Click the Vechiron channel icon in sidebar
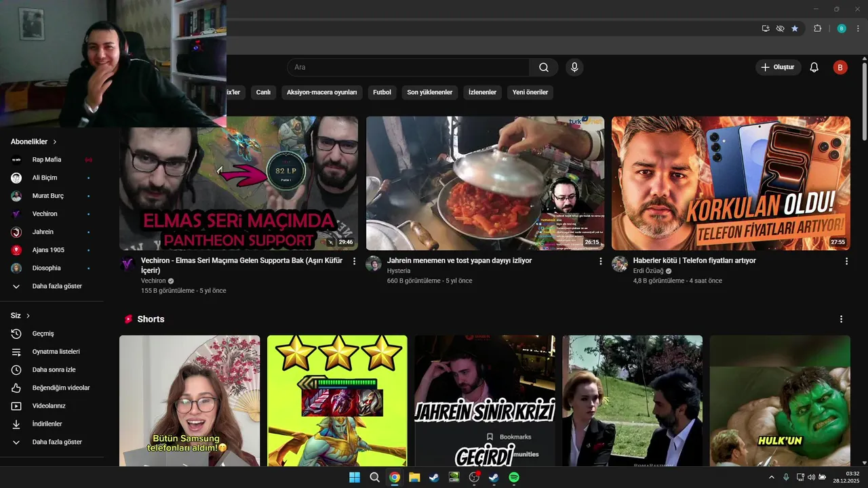This screenshot has height=488, width=868. pyautogui.click(x=16, y=214)
